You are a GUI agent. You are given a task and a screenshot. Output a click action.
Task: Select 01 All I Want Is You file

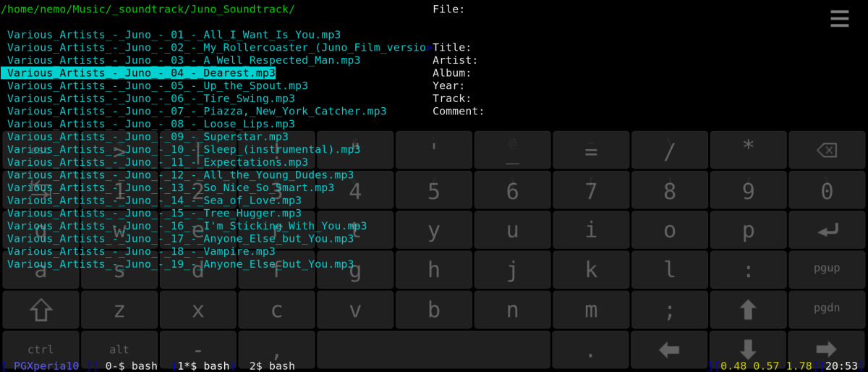(174, 35)
